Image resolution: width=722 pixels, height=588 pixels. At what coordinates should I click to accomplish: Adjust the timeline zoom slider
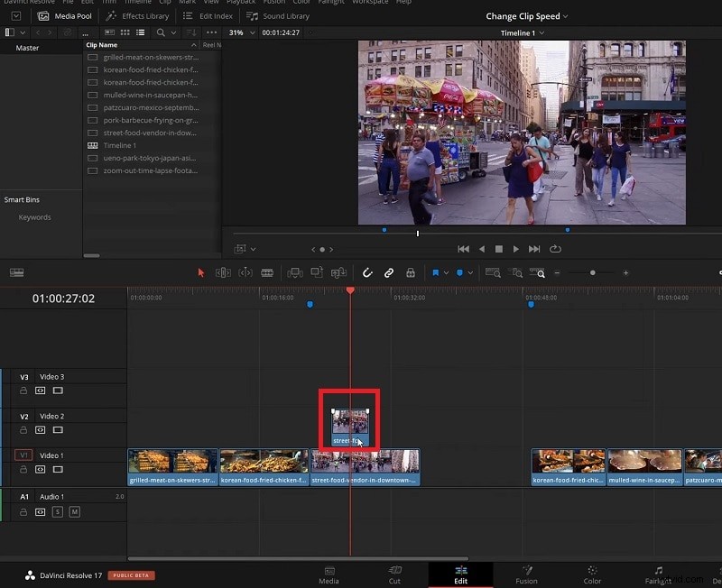coord(592,272)
